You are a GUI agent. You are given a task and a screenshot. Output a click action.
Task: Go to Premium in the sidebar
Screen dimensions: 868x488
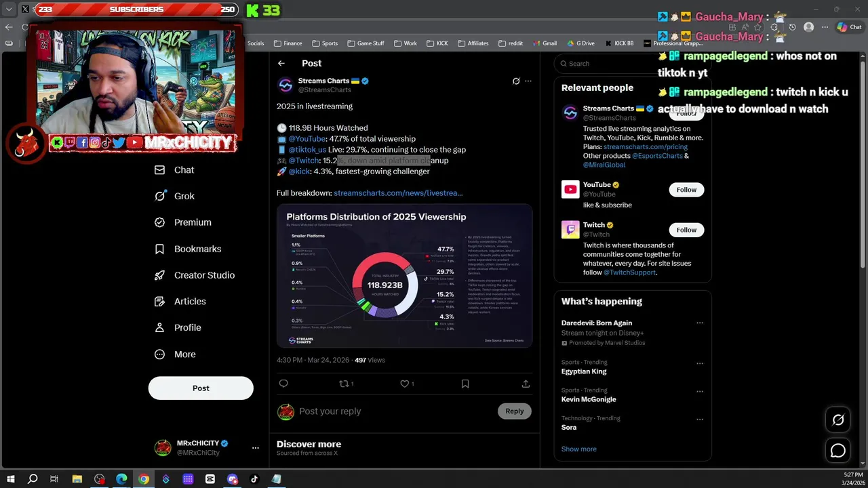pos(183,222)
